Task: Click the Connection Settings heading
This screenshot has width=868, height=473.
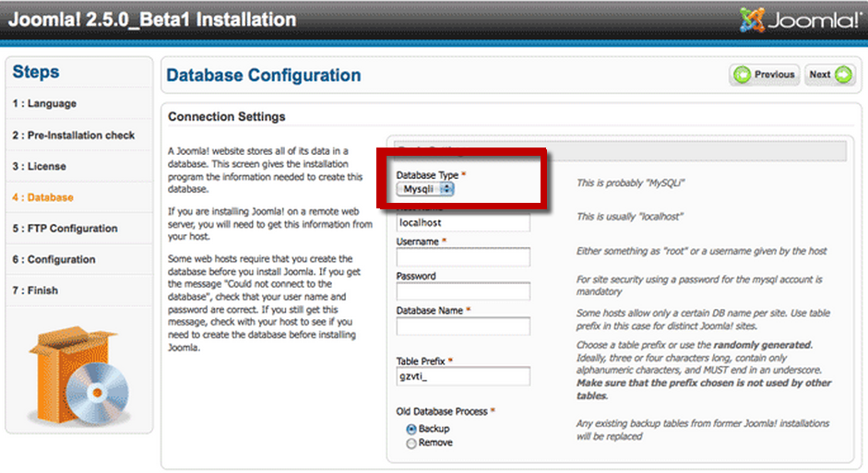Action: point(226,117)
